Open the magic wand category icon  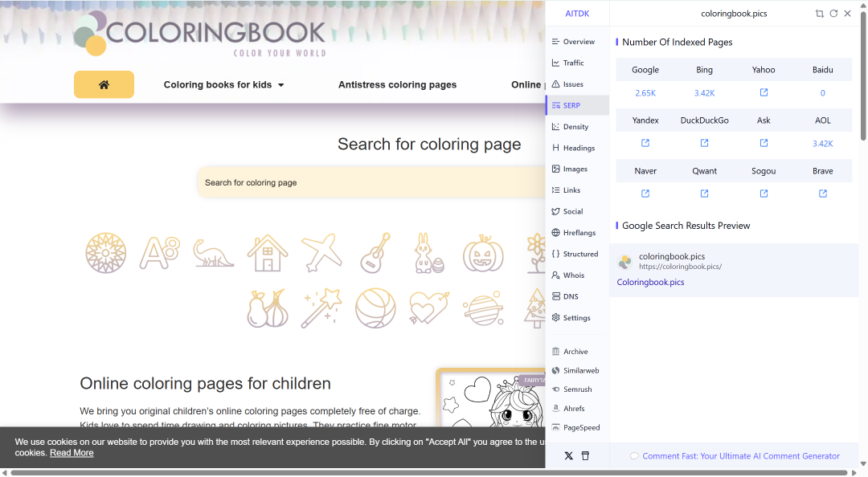point(321,308)
